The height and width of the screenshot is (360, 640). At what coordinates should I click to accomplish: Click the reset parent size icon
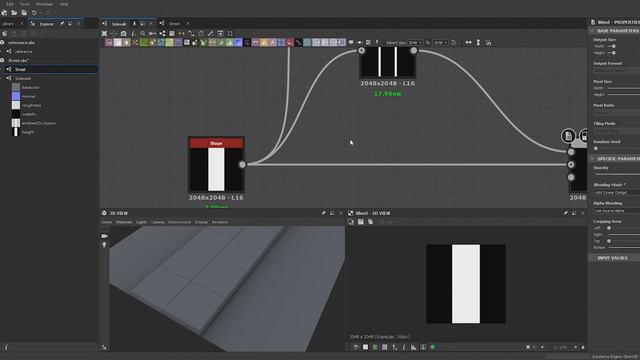[x=453, y=42]
